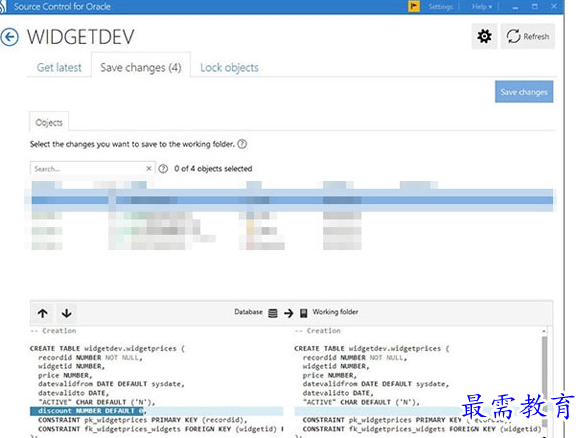
Task: Jump to previous difference with up arrow
Action: (43, 313)
